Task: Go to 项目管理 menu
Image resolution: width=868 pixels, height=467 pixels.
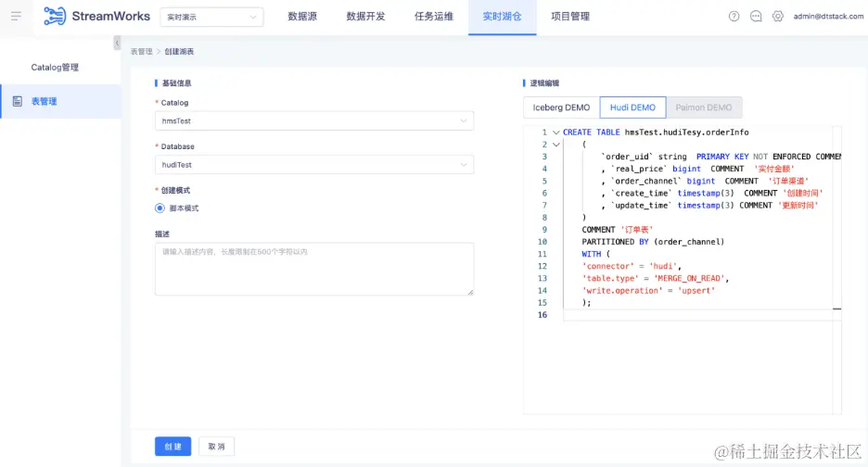Action: tap(570, 17)
